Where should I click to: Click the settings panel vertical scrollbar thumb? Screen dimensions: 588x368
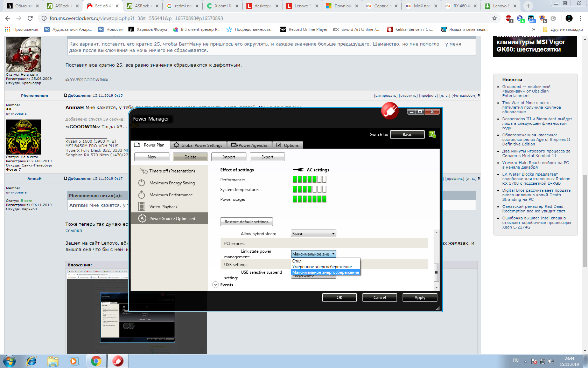coord(436,272)
